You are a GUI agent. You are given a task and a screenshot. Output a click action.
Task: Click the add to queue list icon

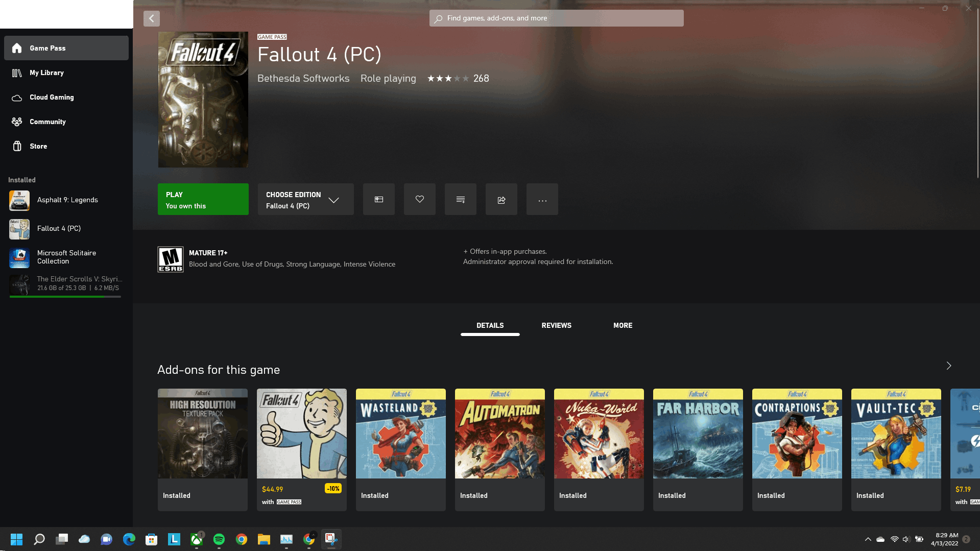coord(461,199)
